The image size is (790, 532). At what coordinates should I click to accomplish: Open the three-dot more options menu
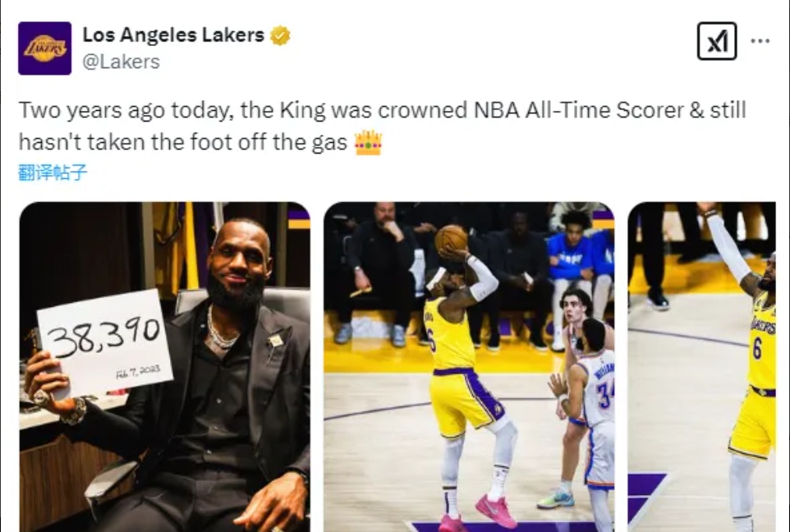click(x=760, y=41)
